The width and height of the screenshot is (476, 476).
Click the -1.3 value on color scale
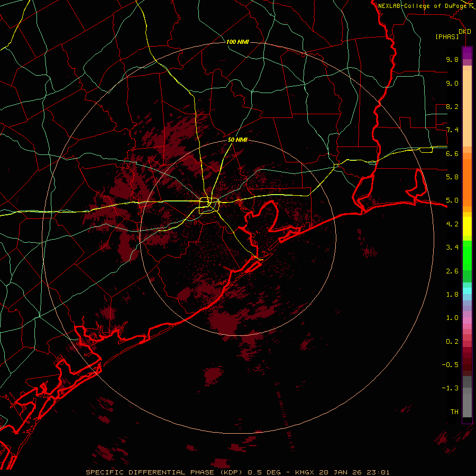[x=450, y=388]
